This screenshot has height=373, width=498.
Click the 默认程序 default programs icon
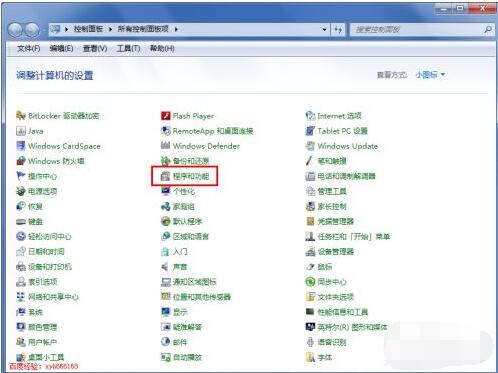click(166, 221)
